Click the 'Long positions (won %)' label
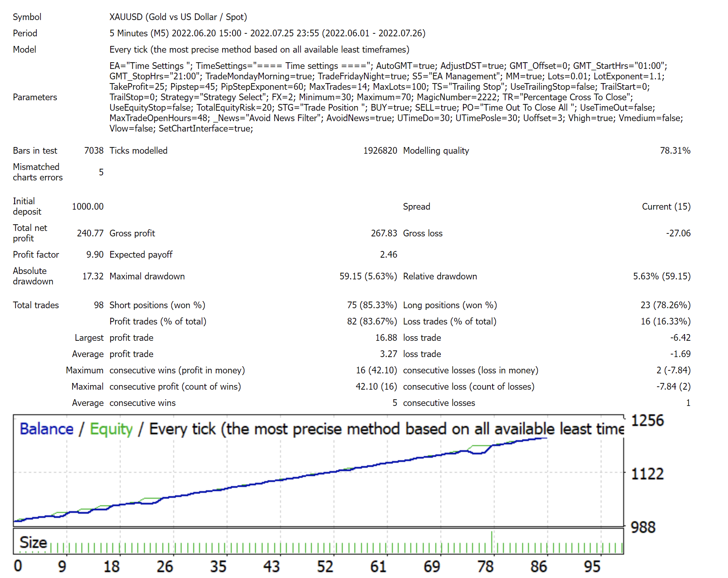 coord(450,305)
